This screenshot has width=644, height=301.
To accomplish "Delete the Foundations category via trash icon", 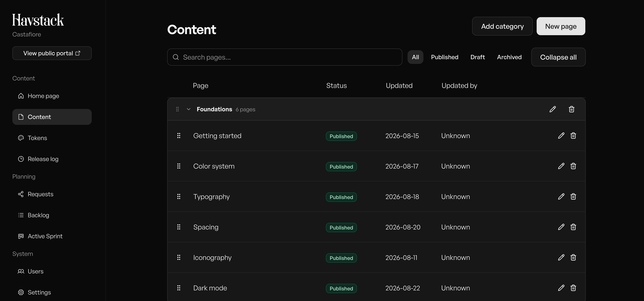I will tap(572, 109).
